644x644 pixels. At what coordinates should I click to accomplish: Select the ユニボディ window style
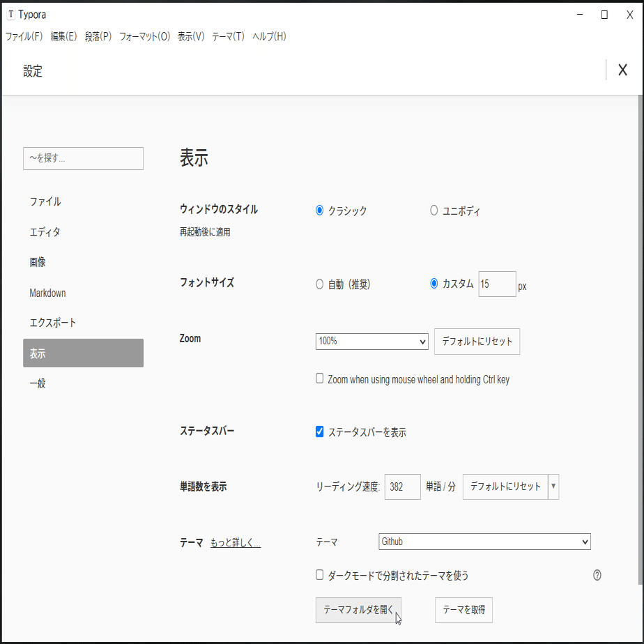tap(434, 210)
